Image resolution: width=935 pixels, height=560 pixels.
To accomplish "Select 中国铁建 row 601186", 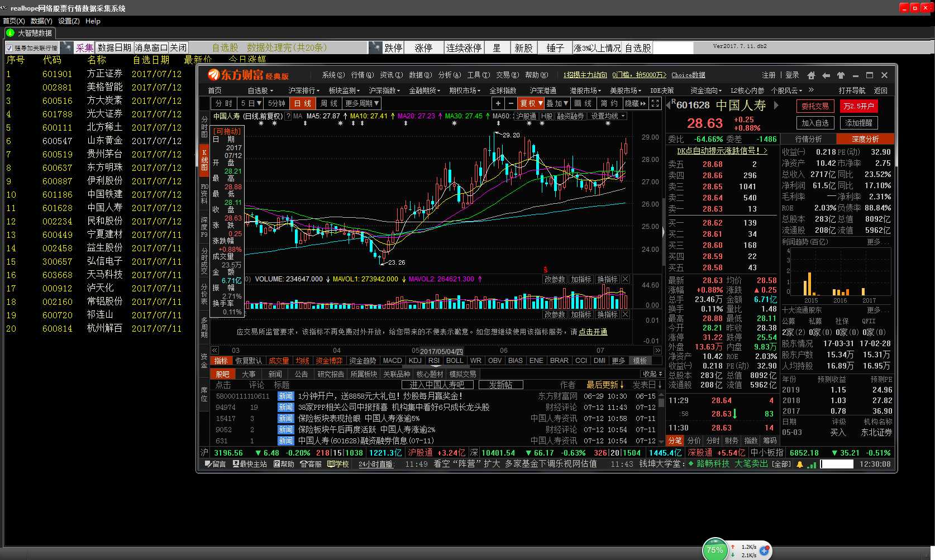I will point(94,194).
